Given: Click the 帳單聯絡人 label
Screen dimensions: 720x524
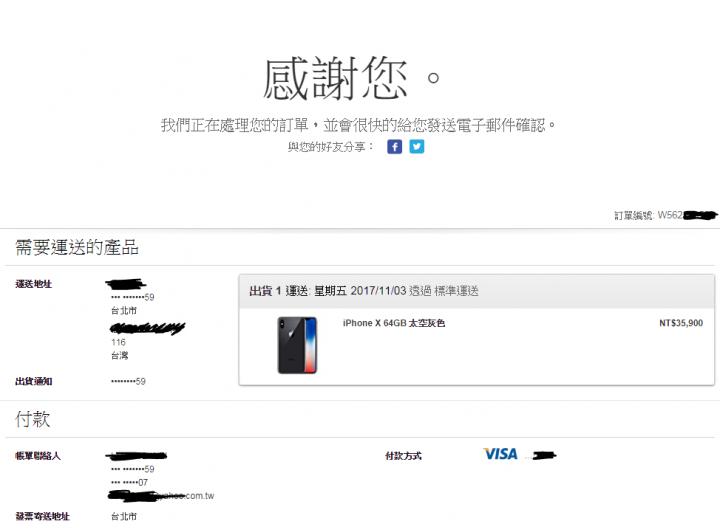Looking at the screenshot, I should click(38, 456).
